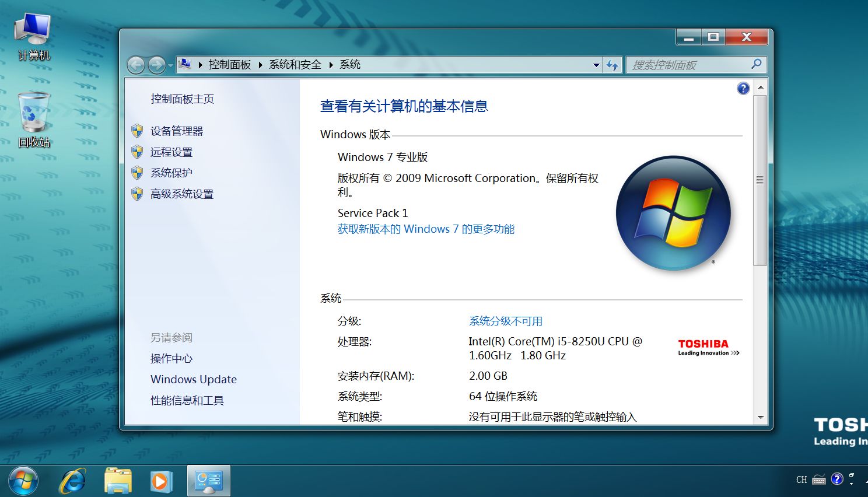This screenshot has width=868, height=497.
Task: Click the scrollbar down arrow
Action: point(760,417)
